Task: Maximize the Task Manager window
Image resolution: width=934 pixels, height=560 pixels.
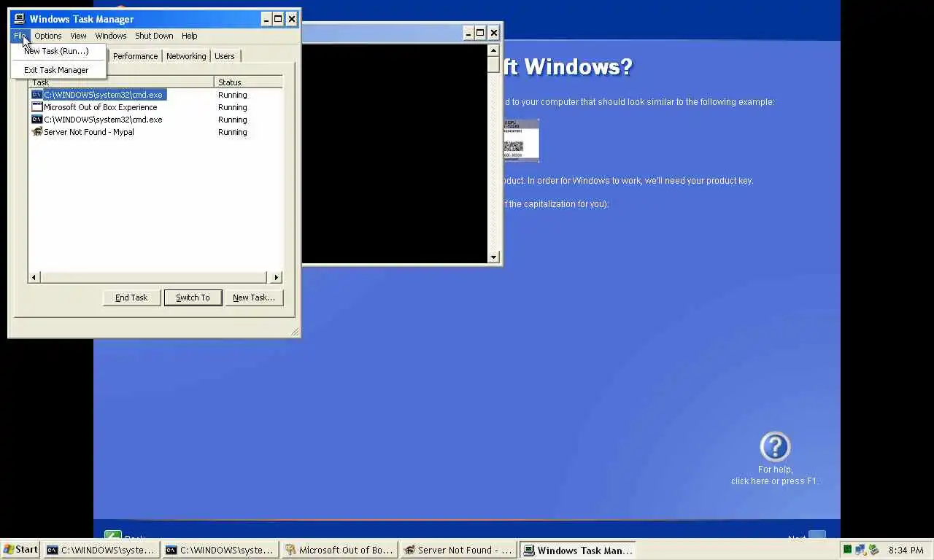Action: (278, 19)
